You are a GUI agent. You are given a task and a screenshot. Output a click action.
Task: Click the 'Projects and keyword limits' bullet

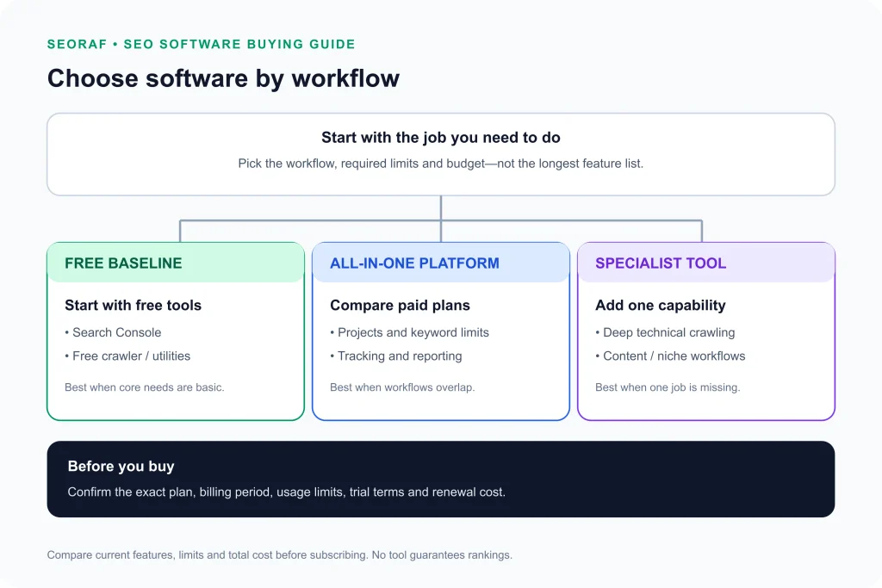click(x=409, y=333)
